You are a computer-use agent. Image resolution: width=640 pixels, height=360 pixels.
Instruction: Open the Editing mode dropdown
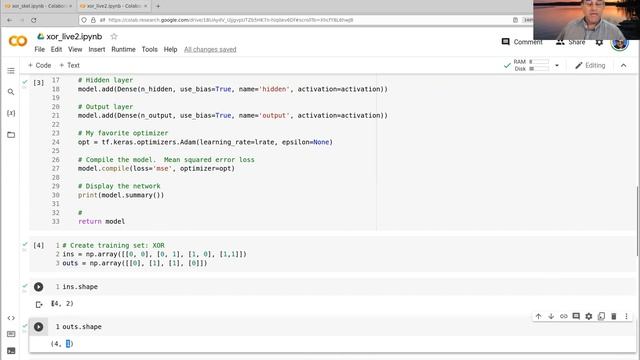590,65
